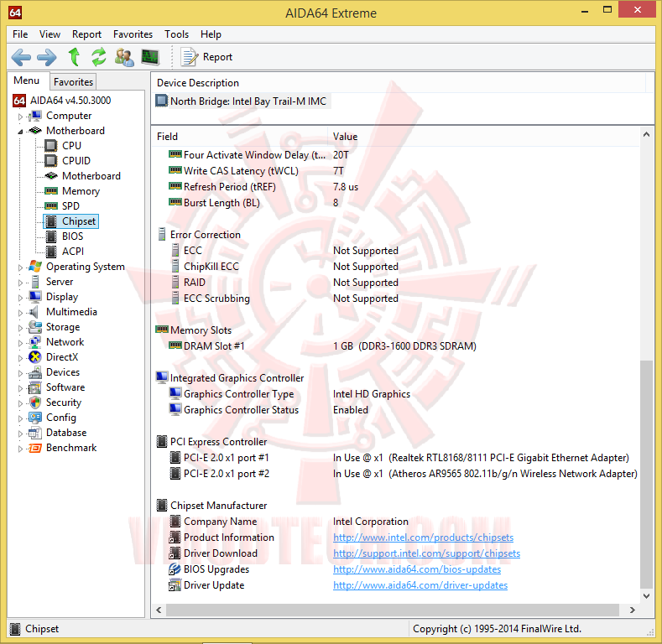The height and width of the screenshot is (644, 662).
Task: Open the aida64.com bios-updates link
Action: [x=417, y=569]
